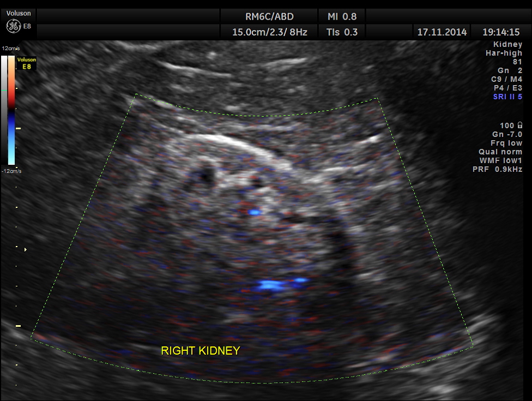The height and width of the screenshot is (401, 532).
Task: Click the padlock icon beside 100
Action: tap(519, 125)
